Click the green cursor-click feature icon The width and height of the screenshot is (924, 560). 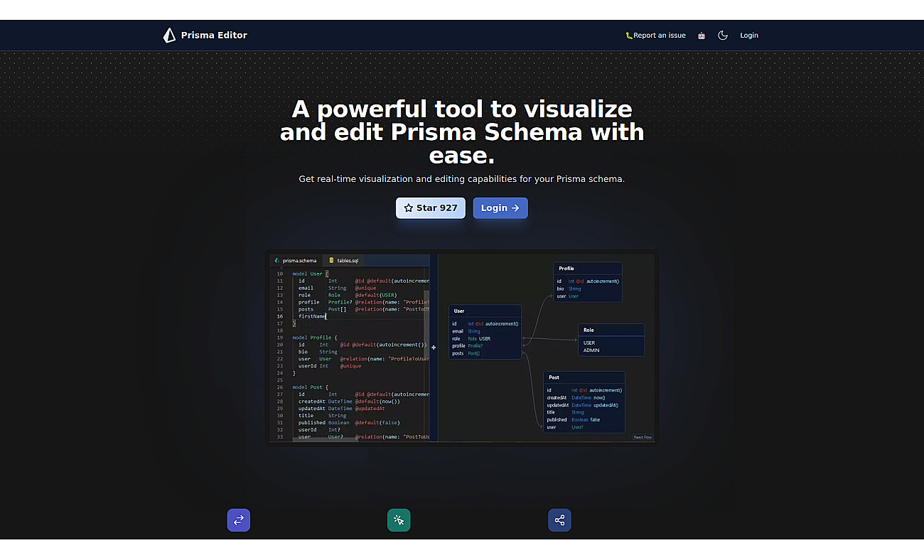[399, 520]
